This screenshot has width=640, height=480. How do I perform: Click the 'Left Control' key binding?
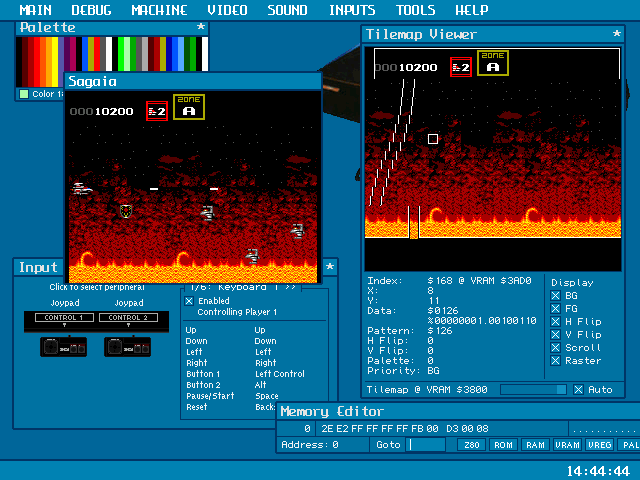coord(280,374)
